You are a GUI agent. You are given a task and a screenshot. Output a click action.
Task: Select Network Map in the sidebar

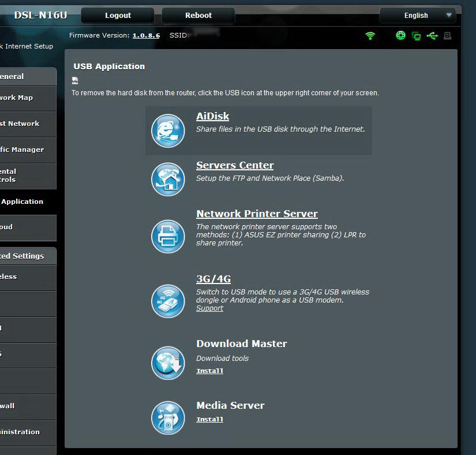(x=28, y=98)
